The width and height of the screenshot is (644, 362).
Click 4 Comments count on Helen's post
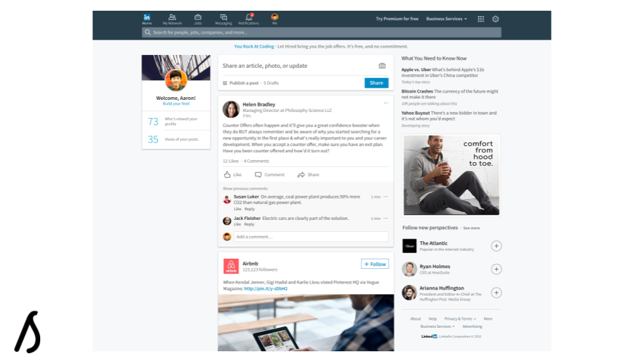coord(256,162)
